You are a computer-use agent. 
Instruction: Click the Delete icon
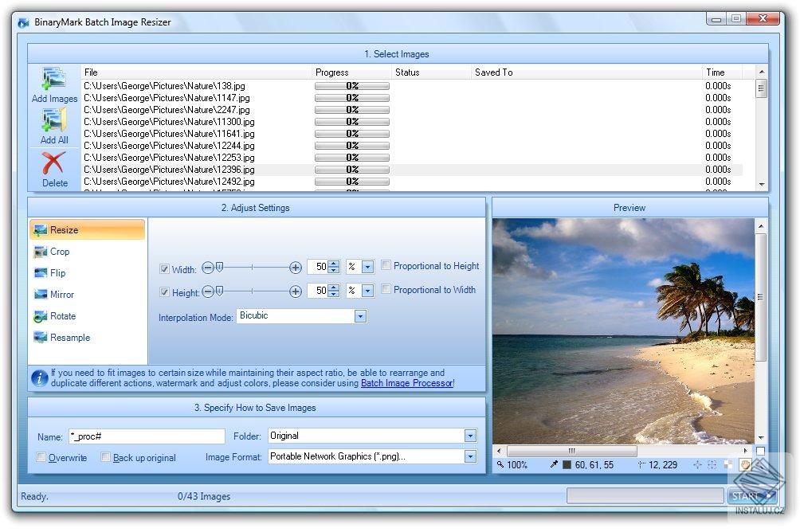pos(53,163)
